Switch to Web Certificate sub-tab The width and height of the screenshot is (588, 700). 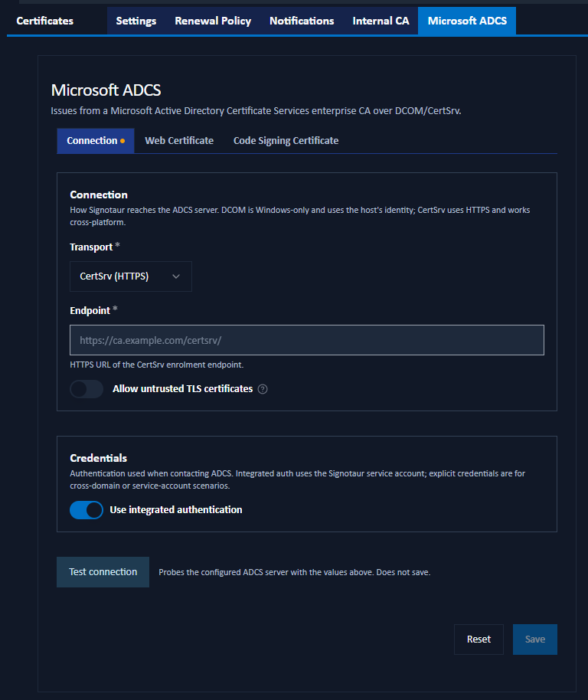click(x=179, y=141)
